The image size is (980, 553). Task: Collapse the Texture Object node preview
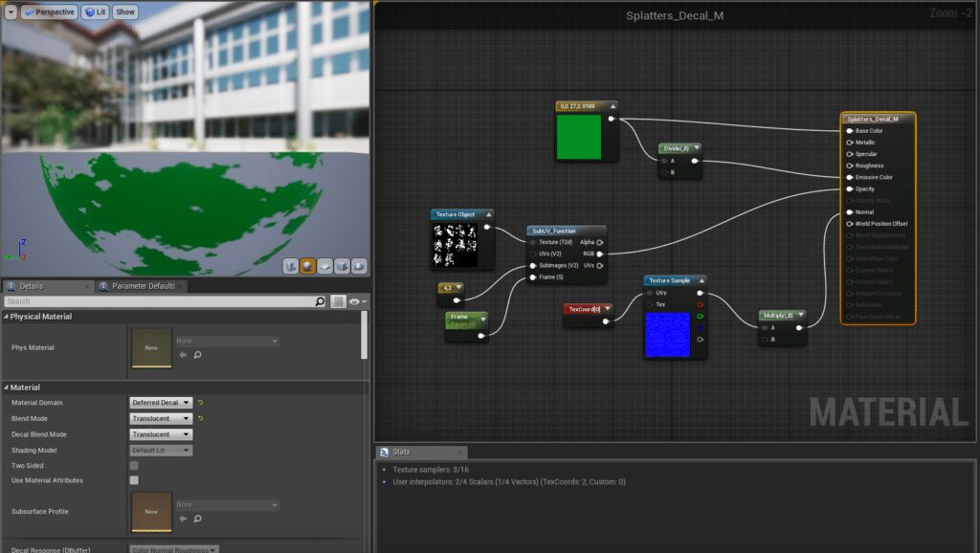tap(488, 214)
